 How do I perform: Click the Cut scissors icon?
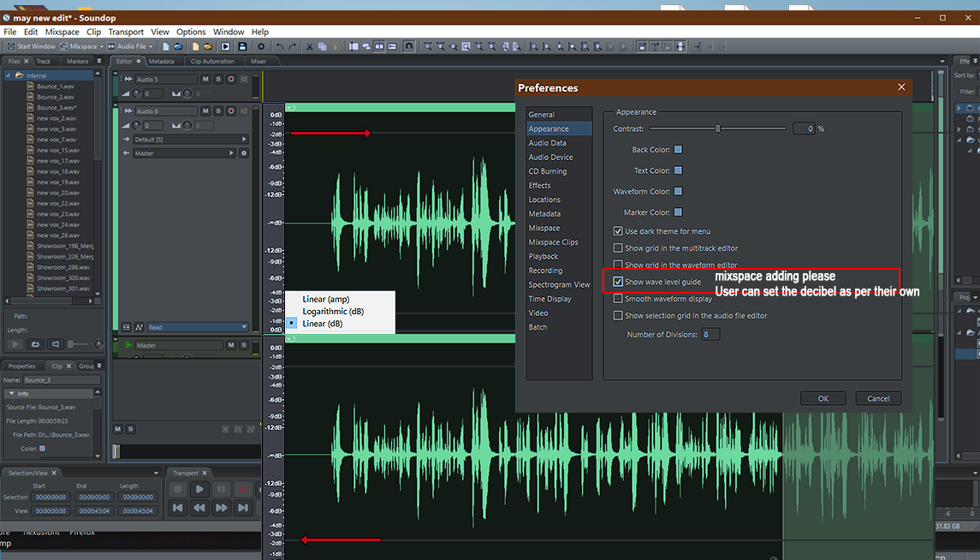point(310,46)
